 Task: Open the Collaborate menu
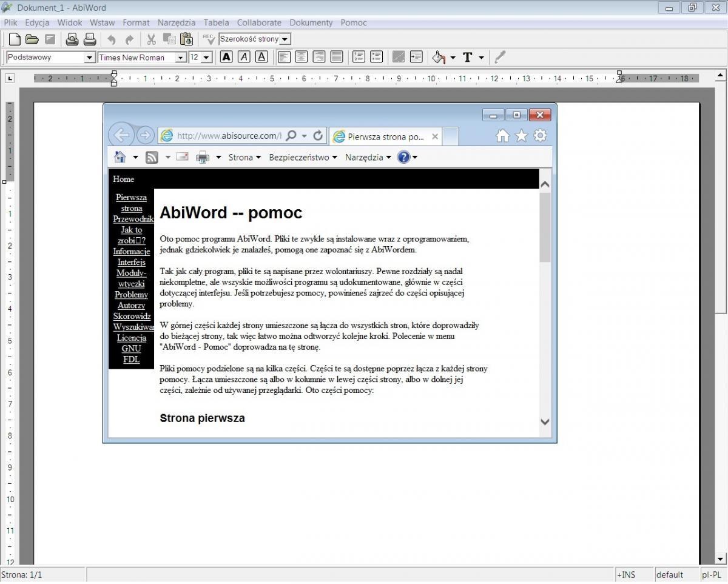pyautogui.click(x=259, y=22)
